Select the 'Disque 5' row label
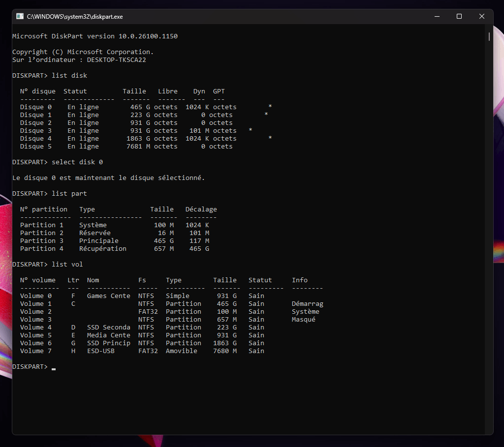The height and width of the screenshot is (447, 504). [x=35, y=147]
